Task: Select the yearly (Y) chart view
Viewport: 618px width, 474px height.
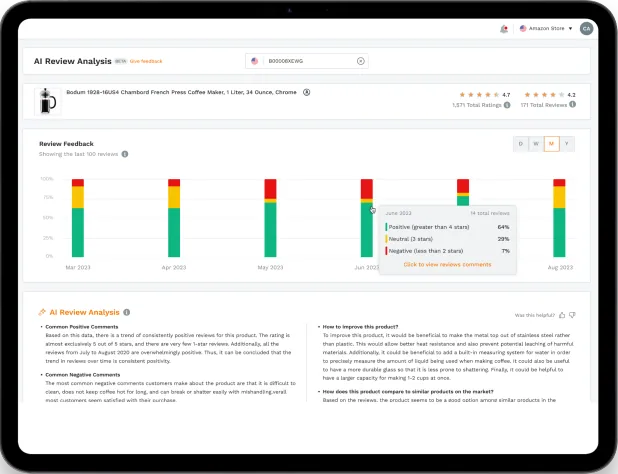Action: tap(567, 144)
